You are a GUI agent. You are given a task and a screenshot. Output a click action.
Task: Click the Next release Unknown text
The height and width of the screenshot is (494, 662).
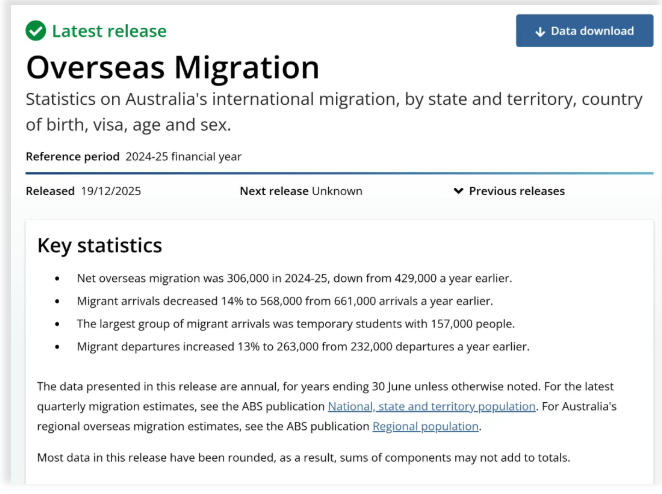point(301,191)
